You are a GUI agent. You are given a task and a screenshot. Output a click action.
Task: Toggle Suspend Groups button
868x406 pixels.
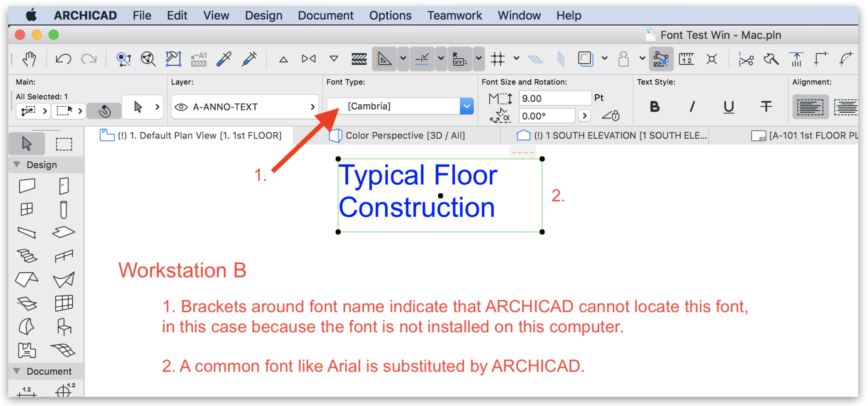click(x=661, y=59)
